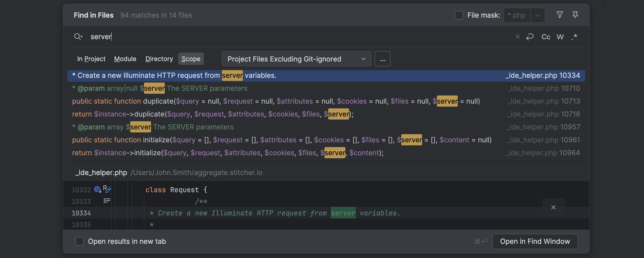Image resolution: width=644 pixels, height=258 pixels.
Task: Click the ellipsis scope settings button
Action: pyautogui.click(x=382, y=59)
